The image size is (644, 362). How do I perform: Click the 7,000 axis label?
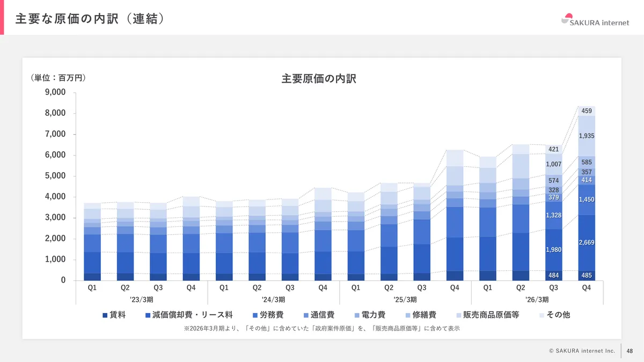point(55,134)
